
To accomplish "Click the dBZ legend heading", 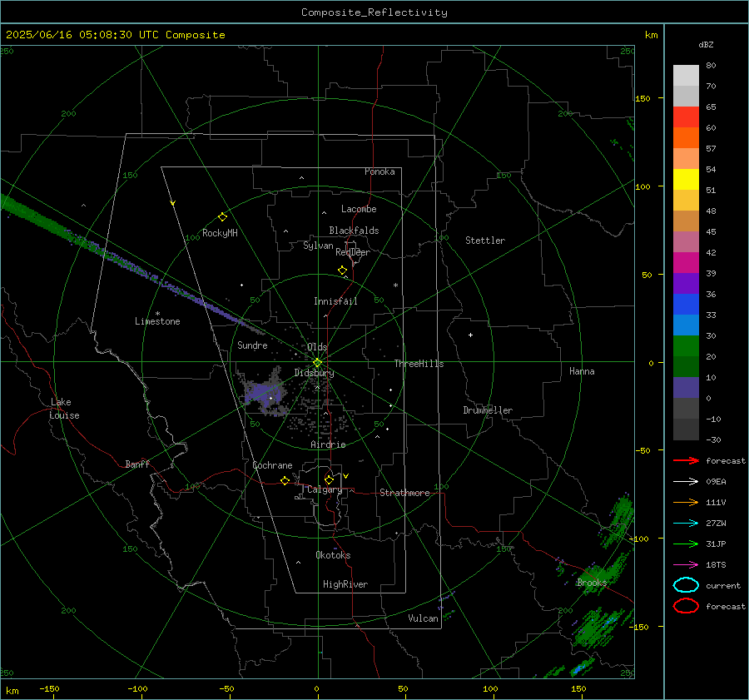I will [x=706, y=44].
